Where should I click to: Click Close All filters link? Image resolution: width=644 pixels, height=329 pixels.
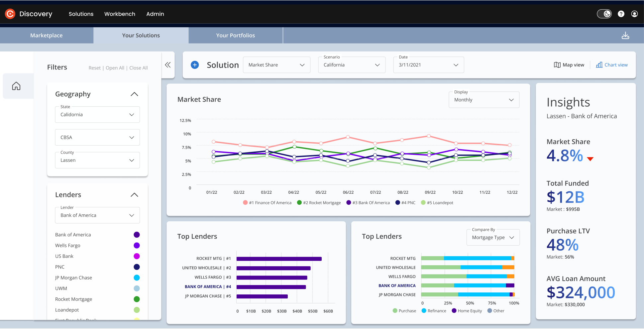pyautogui.click(x=139, y=68)
